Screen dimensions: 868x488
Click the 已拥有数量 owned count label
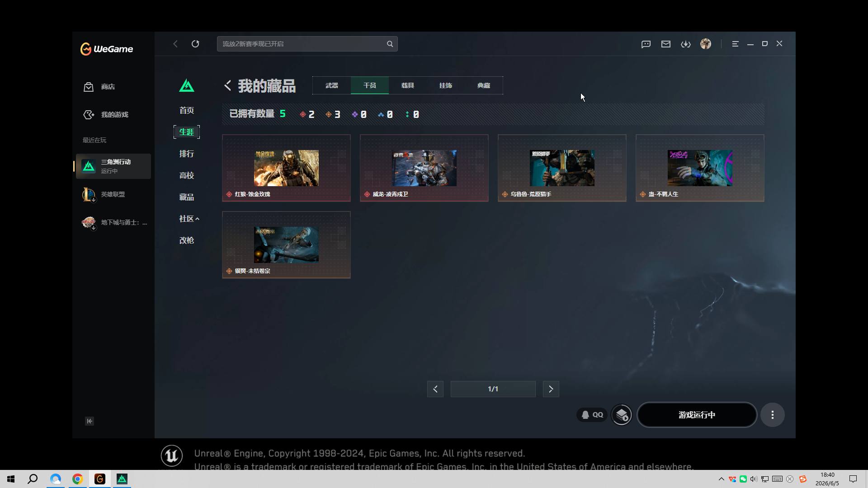[252, 114]
